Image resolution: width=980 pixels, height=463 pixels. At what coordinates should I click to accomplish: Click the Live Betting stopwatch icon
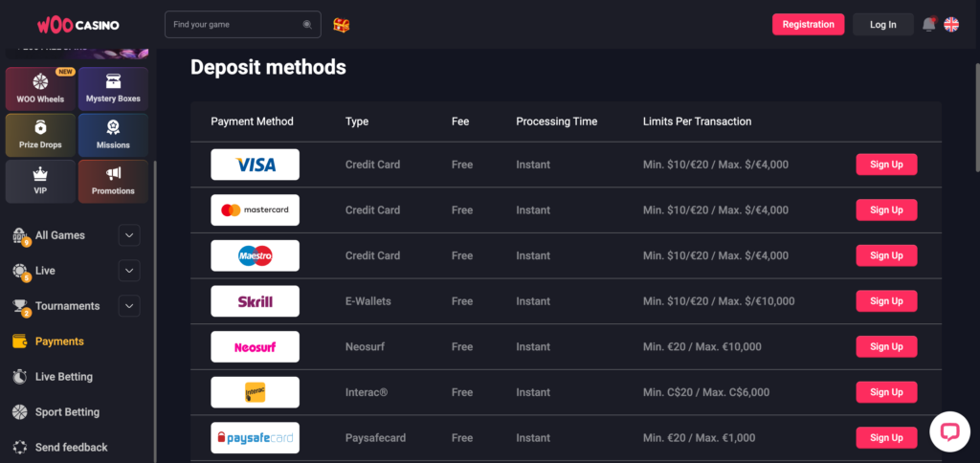[x=20, y=377]
